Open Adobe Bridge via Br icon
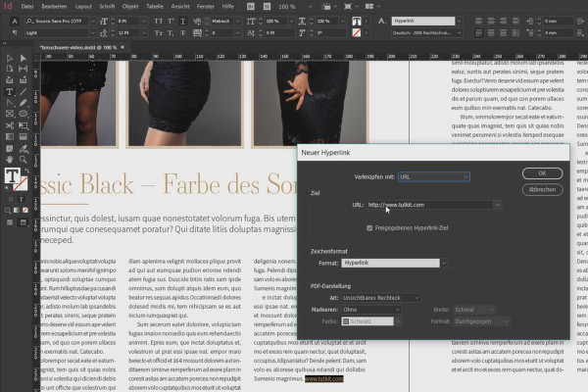 click(251, 7)
